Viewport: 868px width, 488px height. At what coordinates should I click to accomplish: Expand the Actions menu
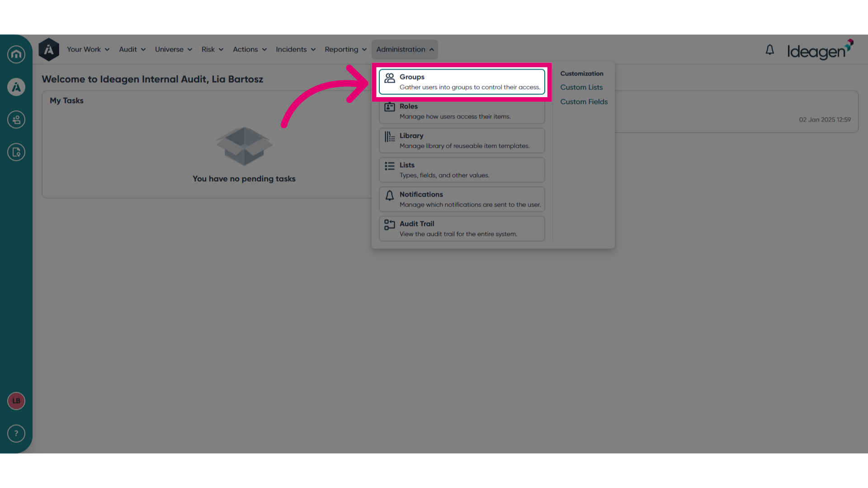coord(250,49)
